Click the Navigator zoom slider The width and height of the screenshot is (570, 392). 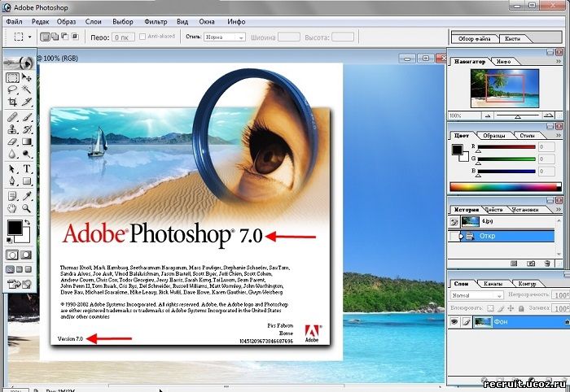pyautogui.click(x=518, y=115)
